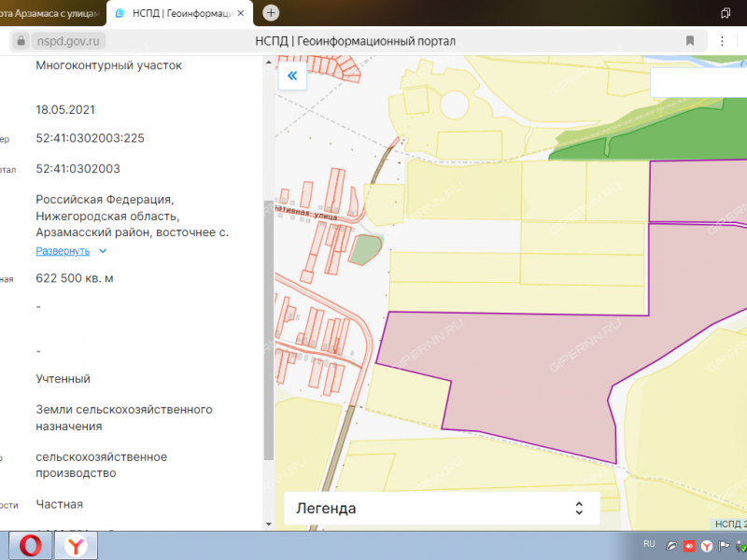Click inside the nspd.gov.ru address bar
The width and height of the screenshot is (747, 560).
tap(65, 41)
